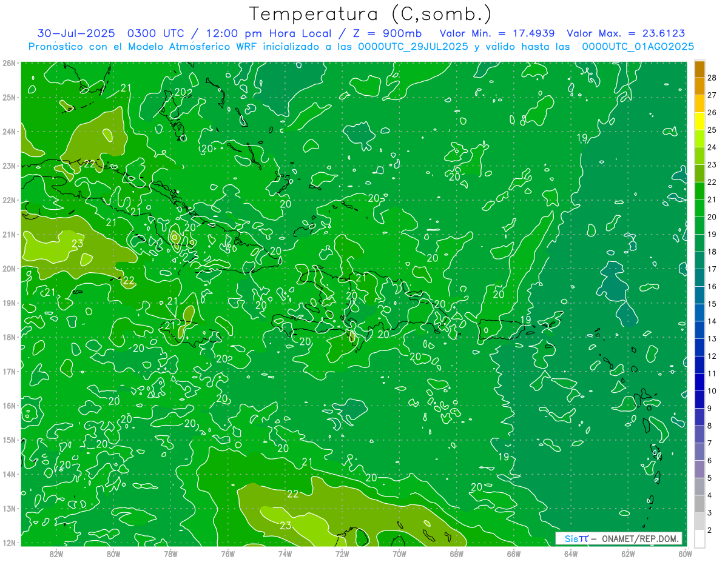728x562 pixels.
Task: Select the date text "30-Jul-2025"
Action: (76, 33)
